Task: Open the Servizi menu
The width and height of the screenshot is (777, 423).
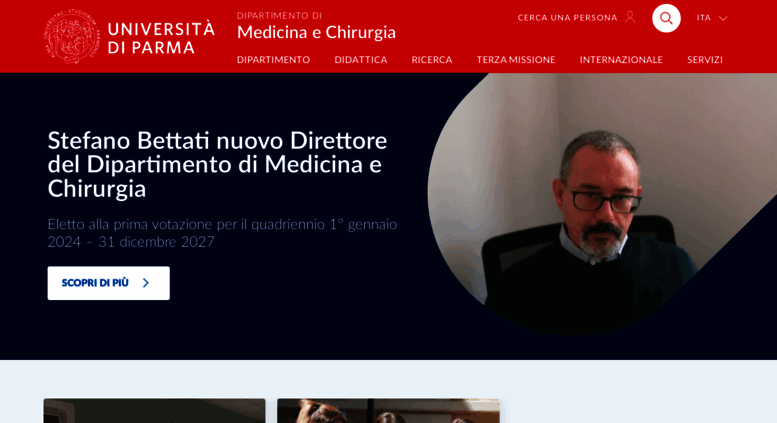Action: coord(705,60)
